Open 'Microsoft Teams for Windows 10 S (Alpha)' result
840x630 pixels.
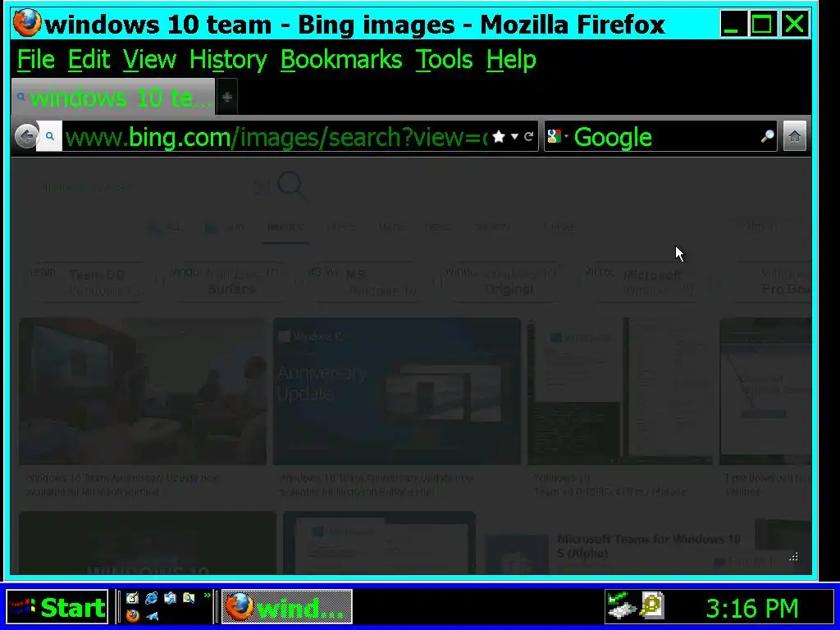648,546
